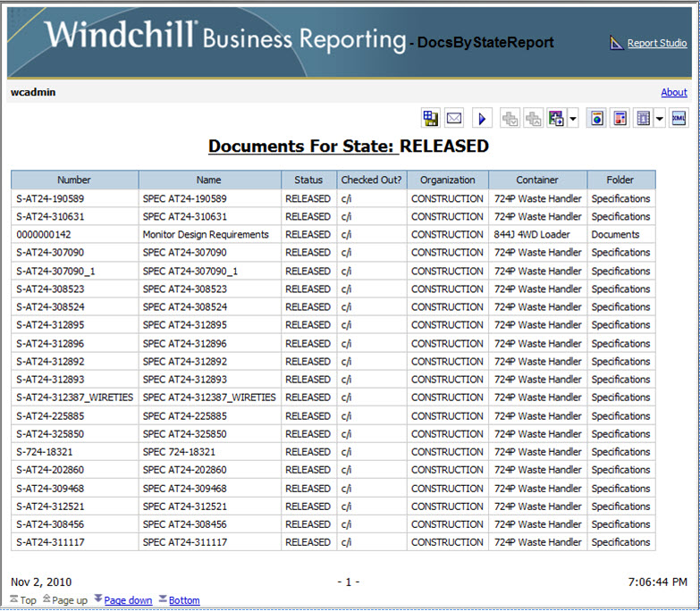700x611 pixels.
Task: Click the Report Studio triangle ruler icon
Action: tap(616, 43)
